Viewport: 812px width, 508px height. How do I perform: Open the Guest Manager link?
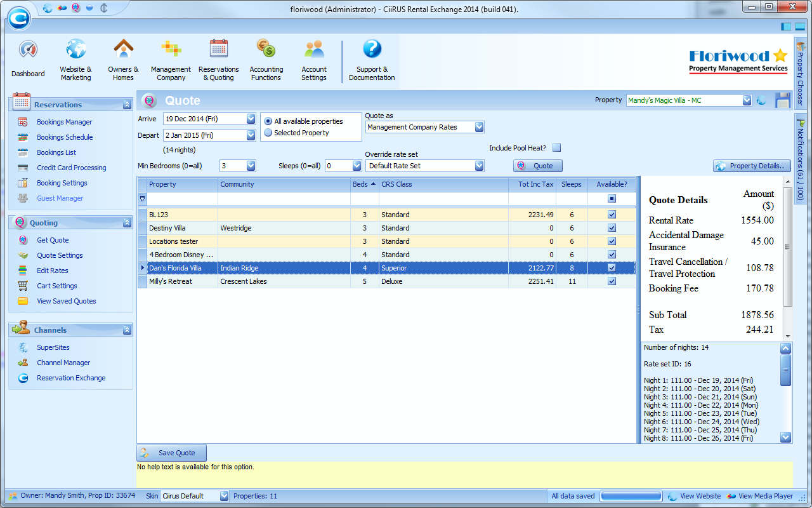tap(60, 198)
